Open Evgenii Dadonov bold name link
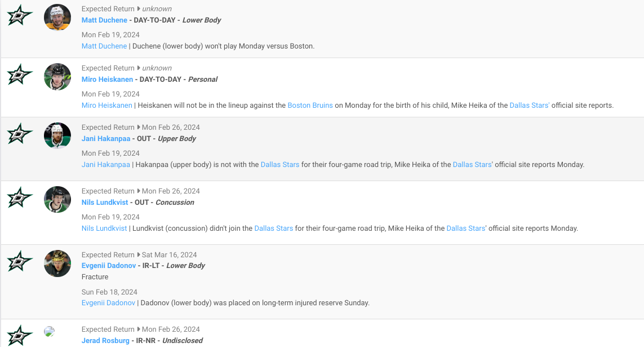The image size is (644, 347). coord(109,266)
